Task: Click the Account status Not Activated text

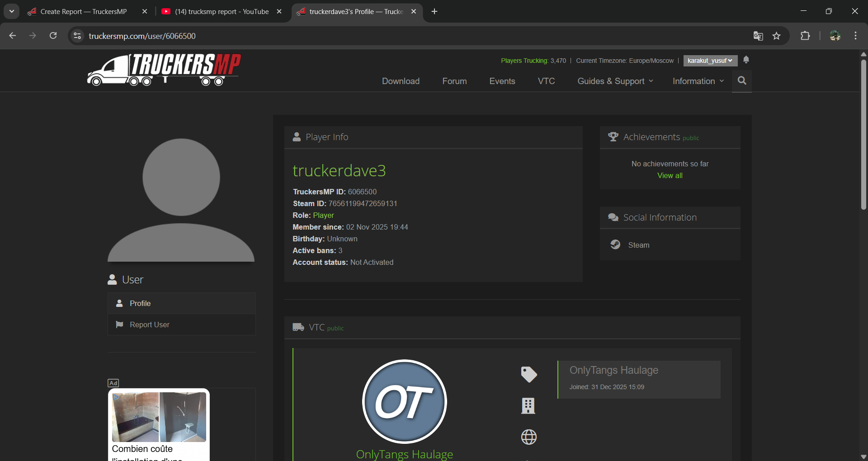Action: 343,262
